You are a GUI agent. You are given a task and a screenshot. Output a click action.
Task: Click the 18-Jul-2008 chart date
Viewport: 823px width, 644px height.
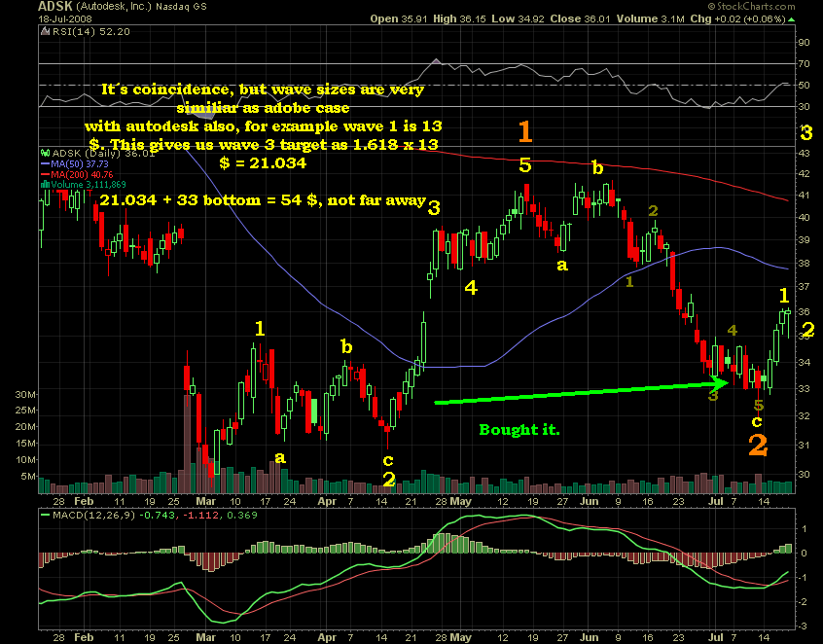[65, 18]
